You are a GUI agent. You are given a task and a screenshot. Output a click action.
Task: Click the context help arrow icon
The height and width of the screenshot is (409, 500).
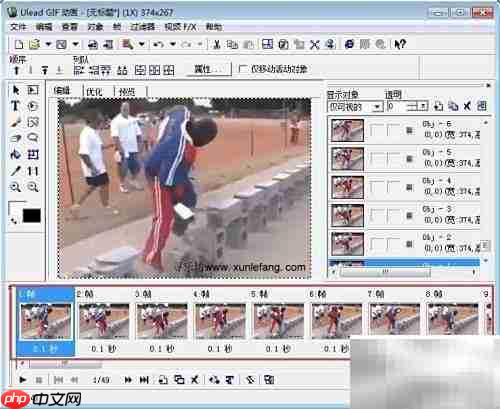pos(400,44)
